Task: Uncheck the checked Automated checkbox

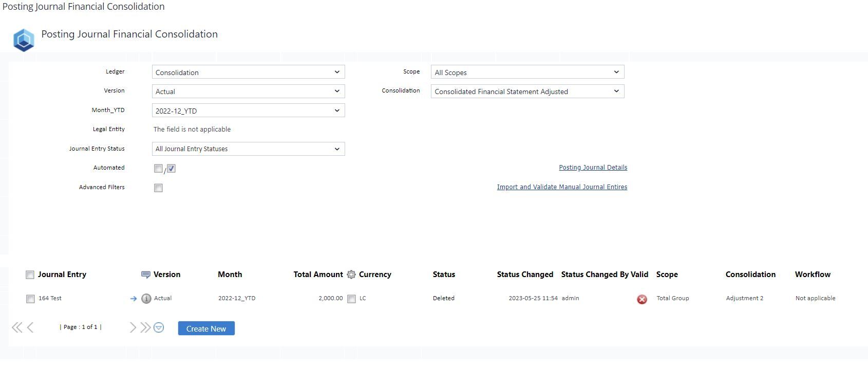Action: click(171, 169)
